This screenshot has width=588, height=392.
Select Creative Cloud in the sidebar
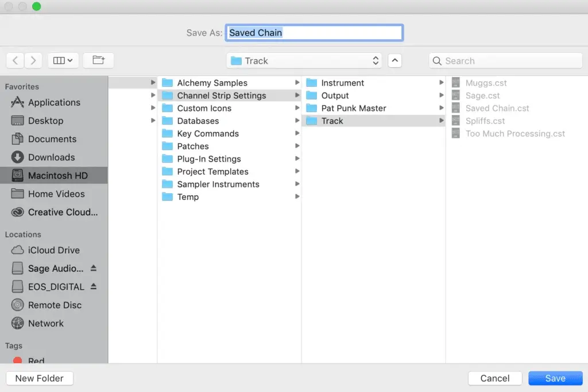(53, 212)
